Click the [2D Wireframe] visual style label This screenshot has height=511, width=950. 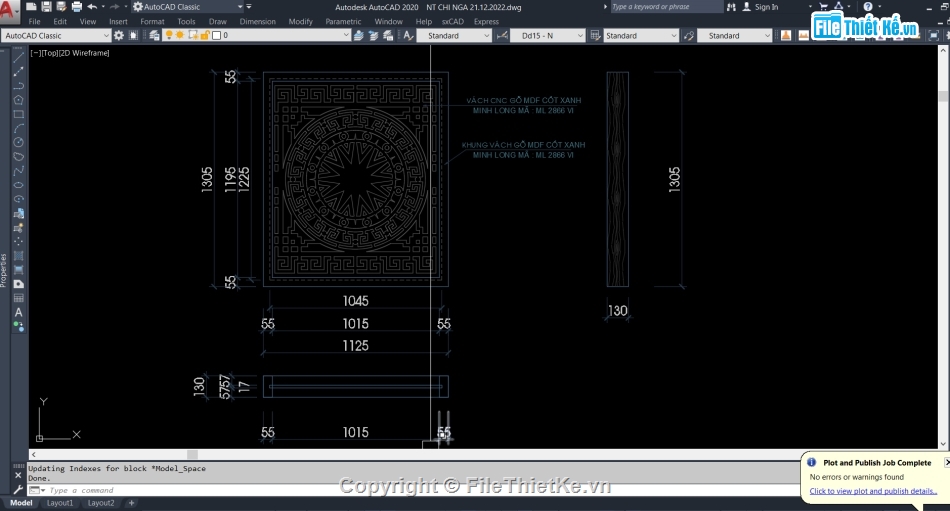coord(84,53)
